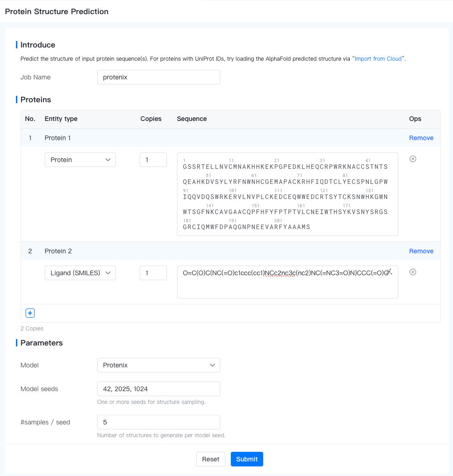This screenshot has width=453, height=476.
Task: Open the Ligand (SMILES) entity type dropdown
Action: coord(80,273)
